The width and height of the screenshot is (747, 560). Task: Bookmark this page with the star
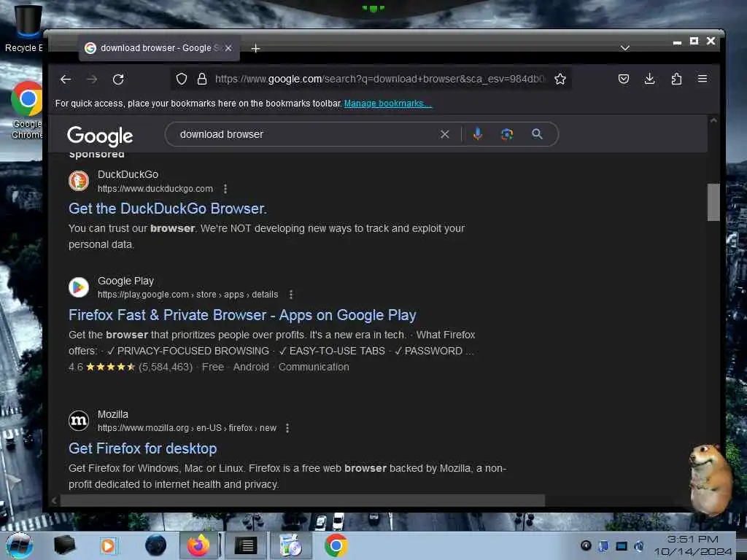(560, 79)
